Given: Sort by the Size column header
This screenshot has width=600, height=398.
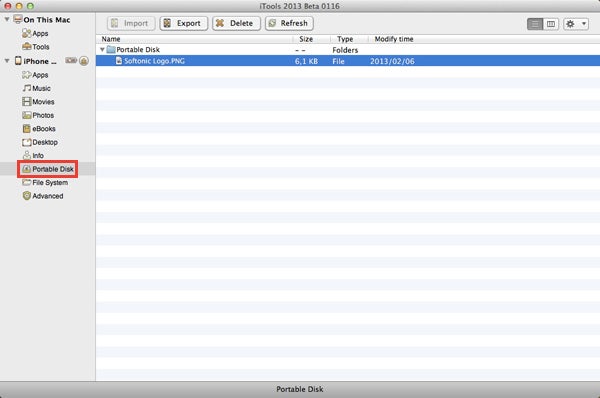Looking at the screenshot, I should click(311, 39).
